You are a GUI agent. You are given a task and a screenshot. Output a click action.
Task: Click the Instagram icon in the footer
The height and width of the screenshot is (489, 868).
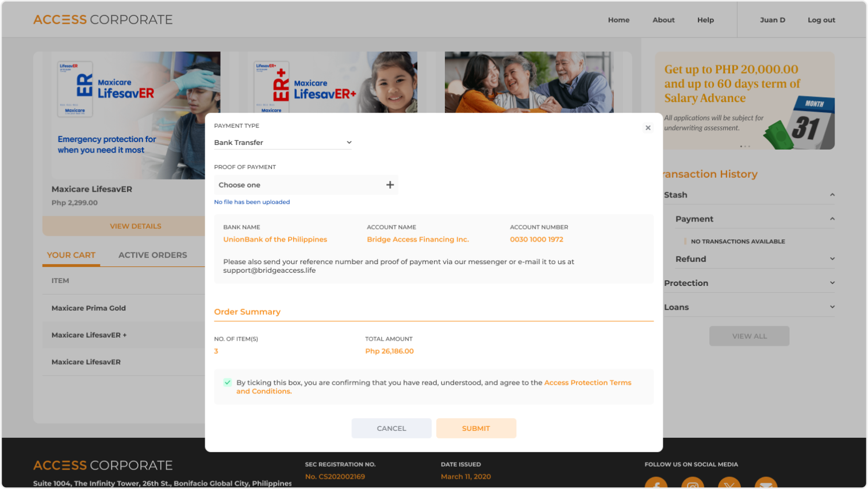[693, 483]
